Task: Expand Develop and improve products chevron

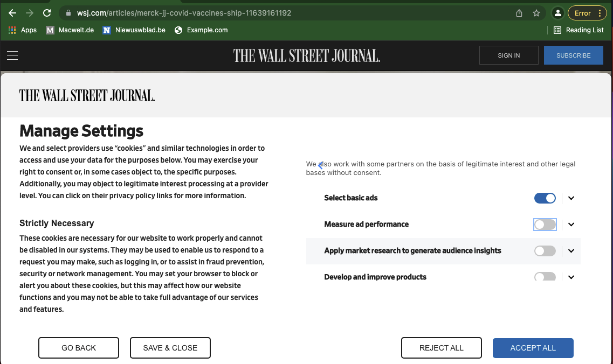Action: (571, 277)
